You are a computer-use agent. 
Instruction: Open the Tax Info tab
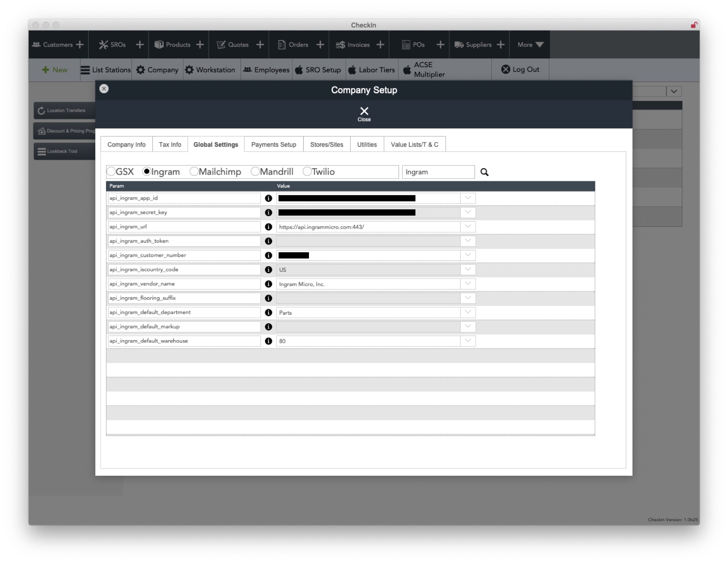point(170,144)
